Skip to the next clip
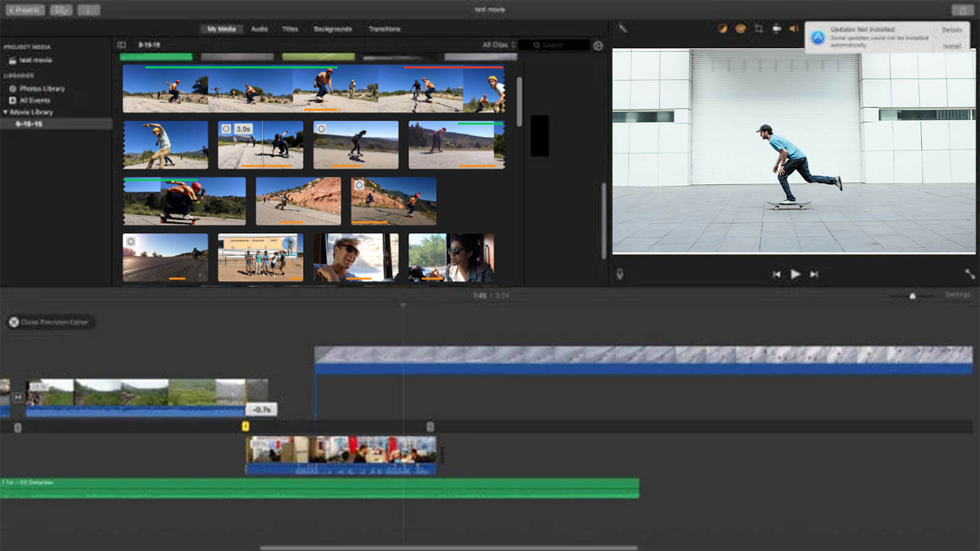The image size is (980, 551). click(814, 274)
